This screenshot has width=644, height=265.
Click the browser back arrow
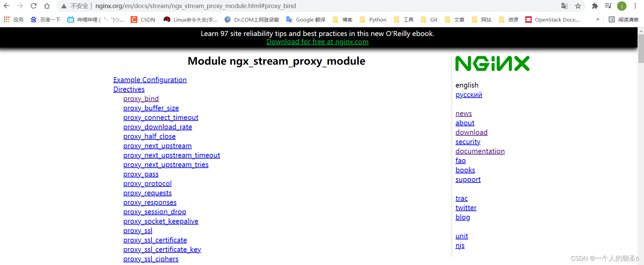pos(6,6)
